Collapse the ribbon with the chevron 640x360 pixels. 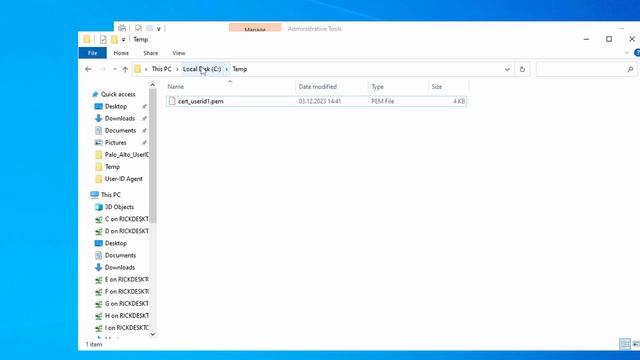[x=627, y=53]
